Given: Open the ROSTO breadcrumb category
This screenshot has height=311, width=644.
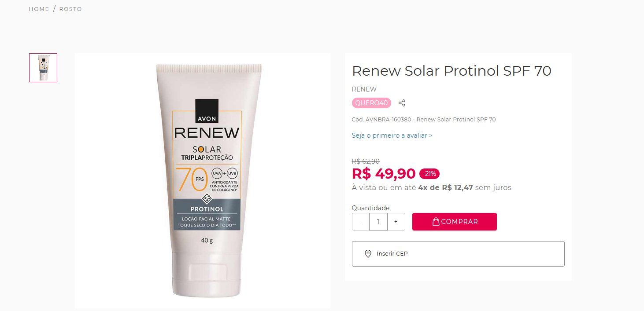Looking at the screenshot, I should pyautogui.click(x=70, y=9).
